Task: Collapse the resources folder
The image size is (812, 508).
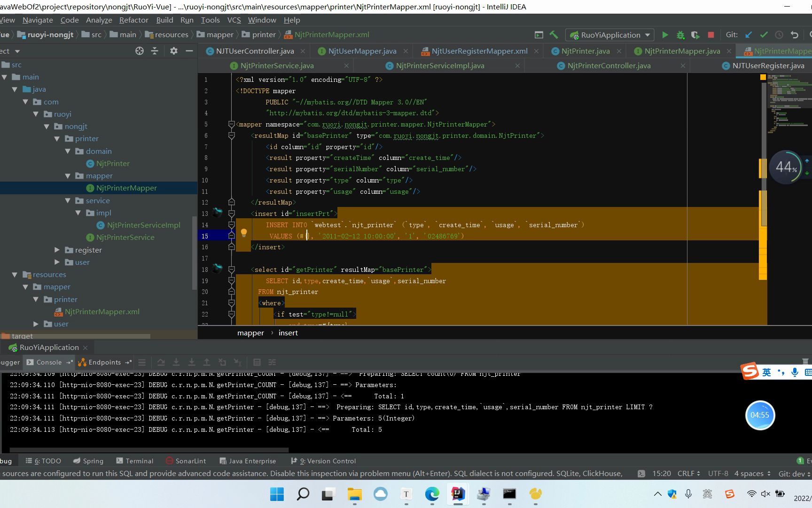Action: coord(15,274)
